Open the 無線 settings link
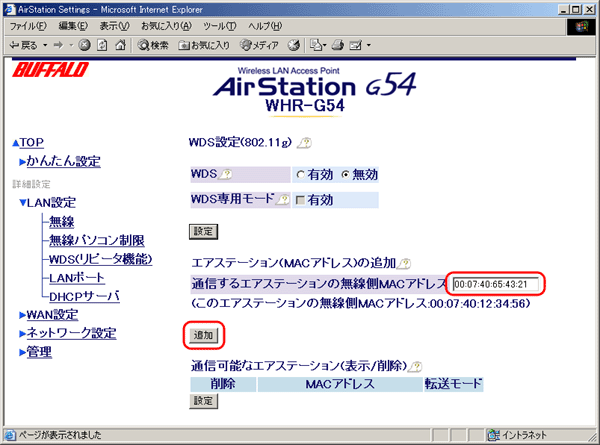The image size is (600, 445). click(62, 222)
